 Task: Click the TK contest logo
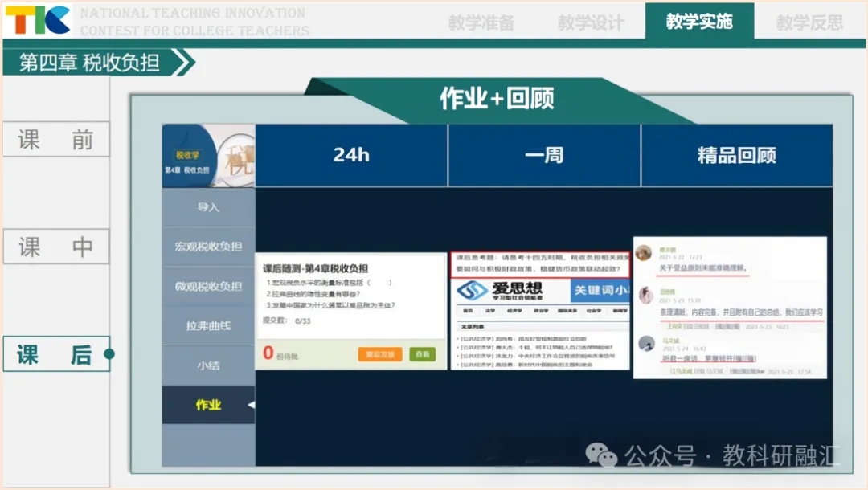click(x=38, y=20)
